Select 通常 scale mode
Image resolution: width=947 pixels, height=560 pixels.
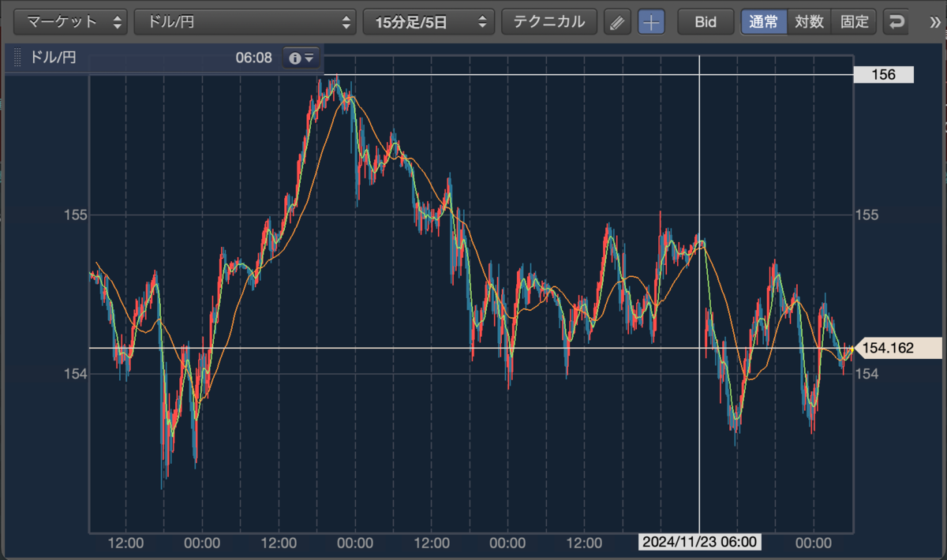click(x=763, y=22)
